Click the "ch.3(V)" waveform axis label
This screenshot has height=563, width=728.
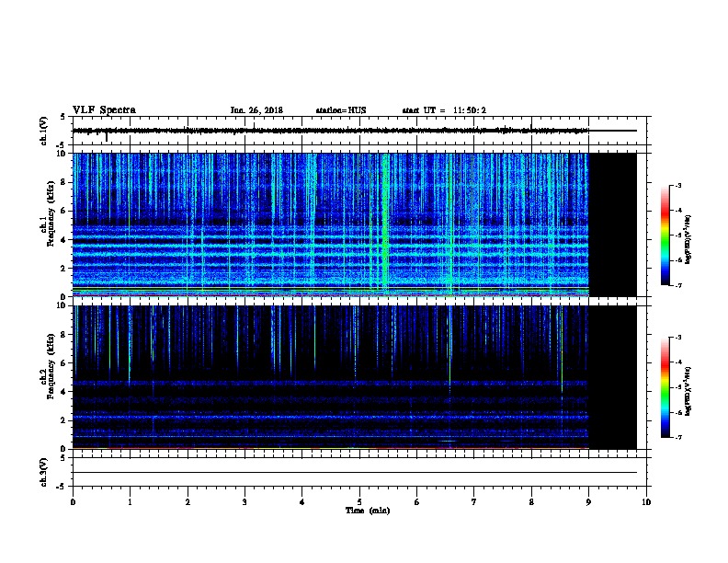click(x=43, y=472)
